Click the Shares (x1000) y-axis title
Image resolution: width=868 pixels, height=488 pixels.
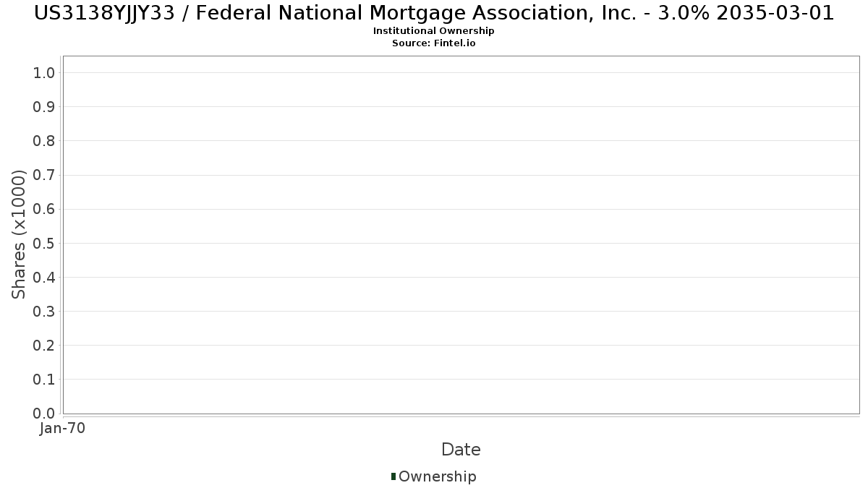click(x=19, y=234)
